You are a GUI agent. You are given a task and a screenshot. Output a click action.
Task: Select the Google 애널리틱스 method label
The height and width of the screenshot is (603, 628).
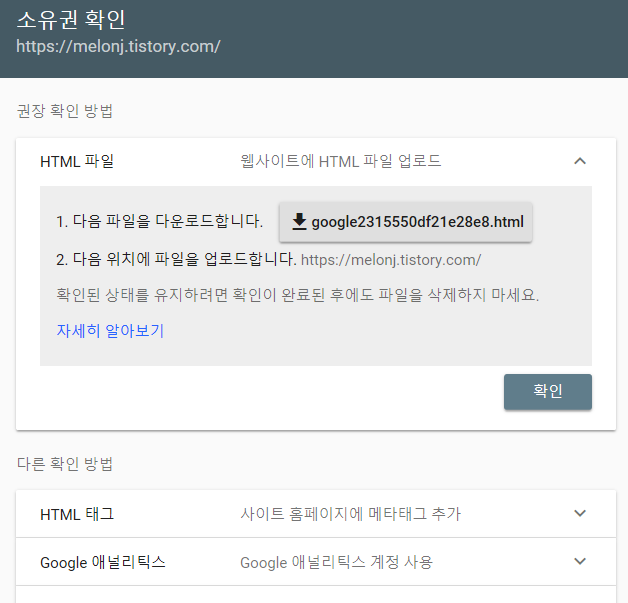tap(103, 562)
